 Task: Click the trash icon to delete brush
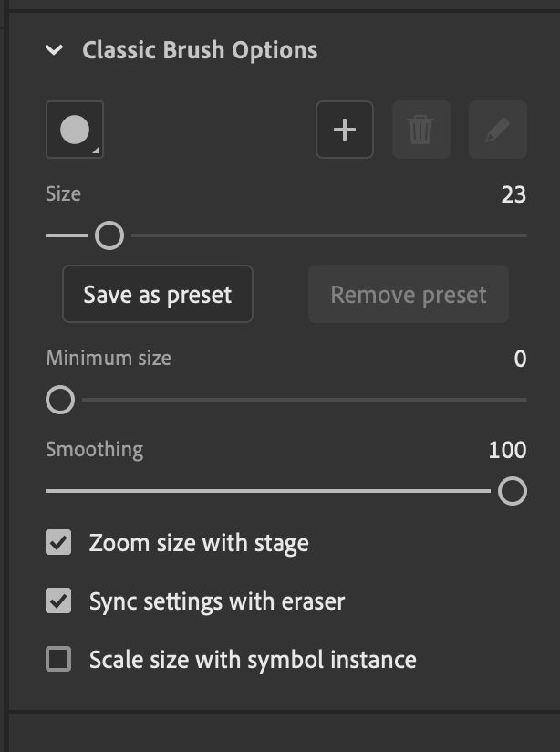pos(420,130)
